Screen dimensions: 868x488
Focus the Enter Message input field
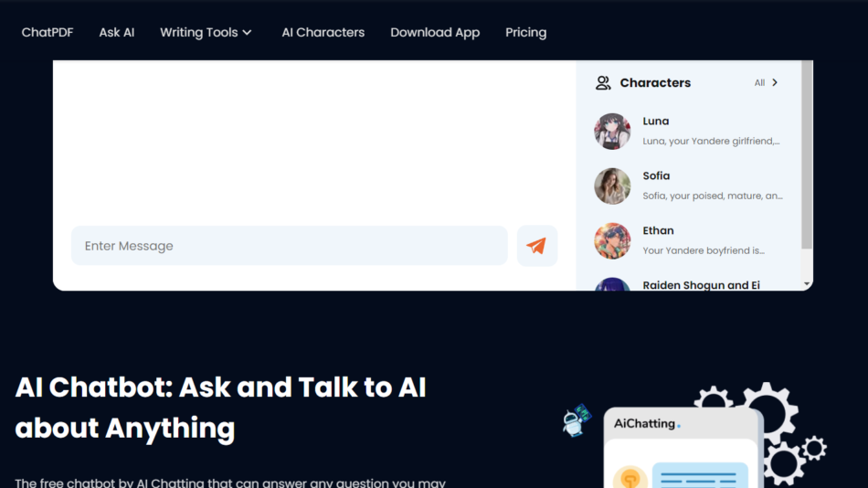pos(289,246)
